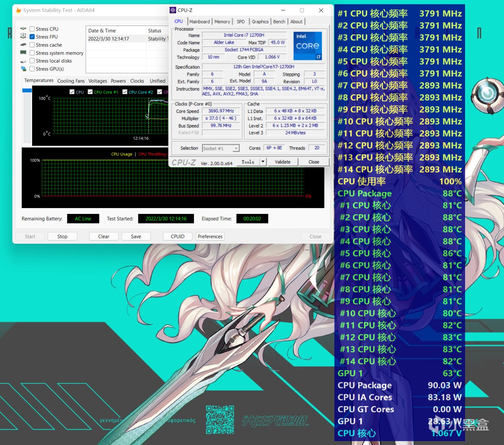Open AIDA64 Preferences
Image resolution: width=504 pixels, height=445 pixels.
(x=210, y=237)
